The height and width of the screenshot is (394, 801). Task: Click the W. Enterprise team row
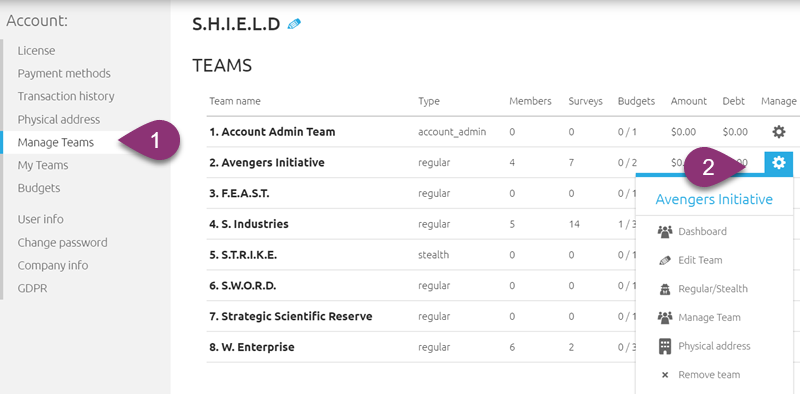click(421, 347)
